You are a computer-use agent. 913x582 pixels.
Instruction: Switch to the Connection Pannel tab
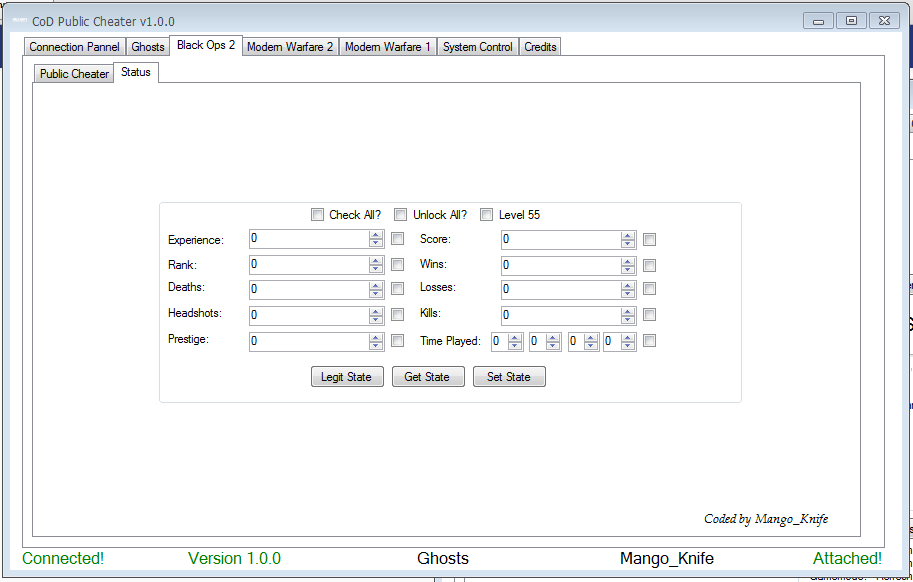(x=75, y=47)
